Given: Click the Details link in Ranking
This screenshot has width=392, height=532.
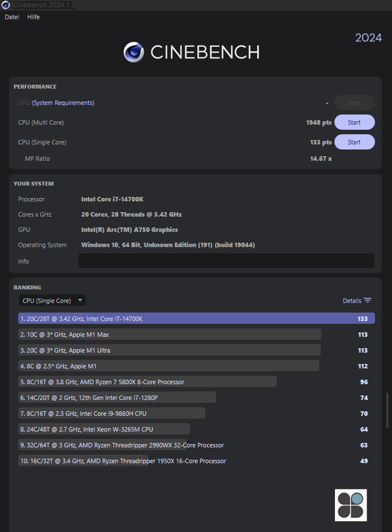Looking at the screenshot, I should click(x=351, y=301).
